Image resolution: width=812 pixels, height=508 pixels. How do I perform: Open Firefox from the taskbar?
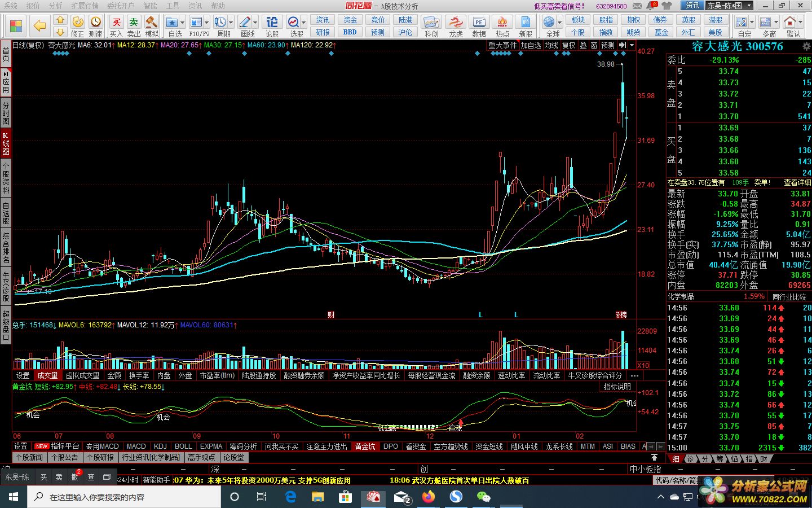click(429, 497)
